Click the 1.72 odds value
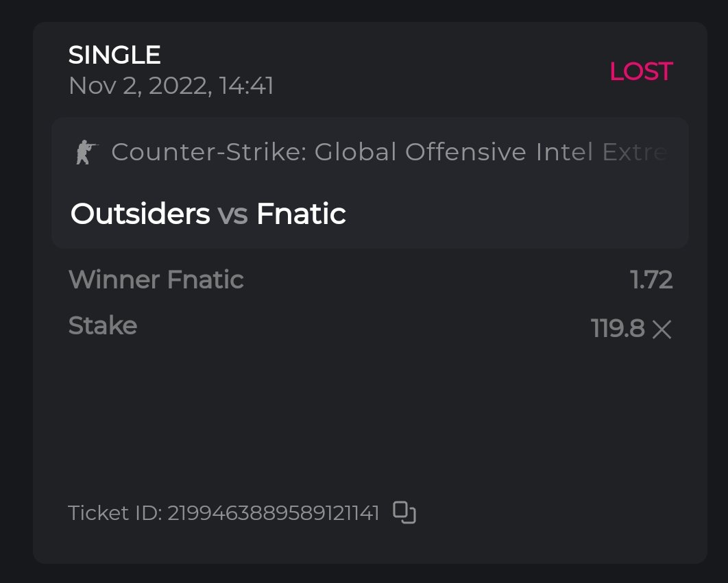 [651, 280]
